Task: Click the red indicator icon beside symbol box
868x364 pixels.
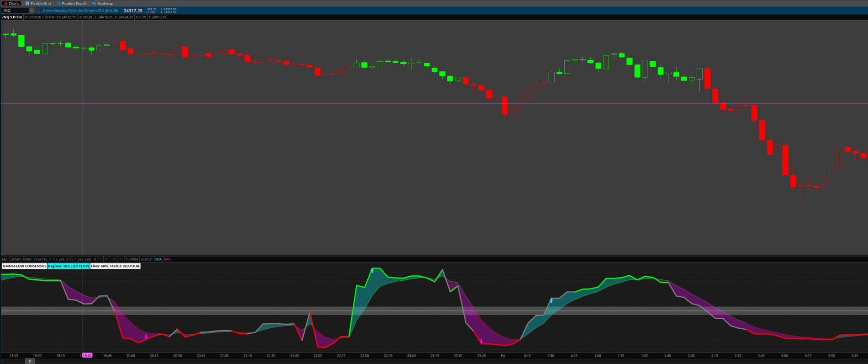Action: (x=38, y=11)
